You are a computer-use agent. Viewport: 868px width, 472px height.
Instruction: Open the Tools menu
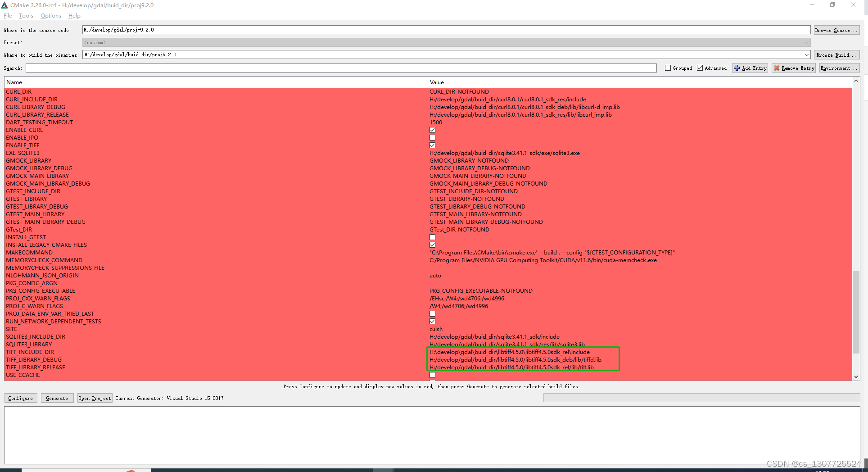pos(26,16)
